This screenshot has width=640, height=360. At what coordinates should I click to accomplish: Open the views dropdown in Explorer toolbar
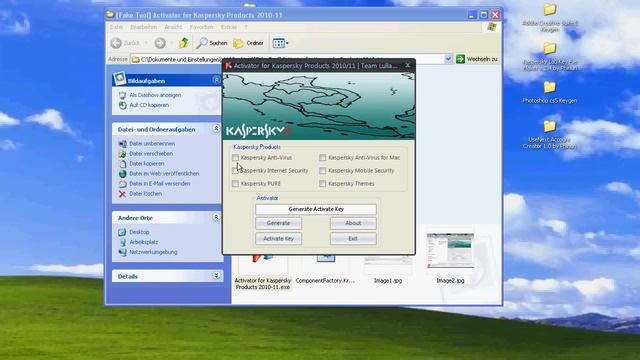coord(280,43)
